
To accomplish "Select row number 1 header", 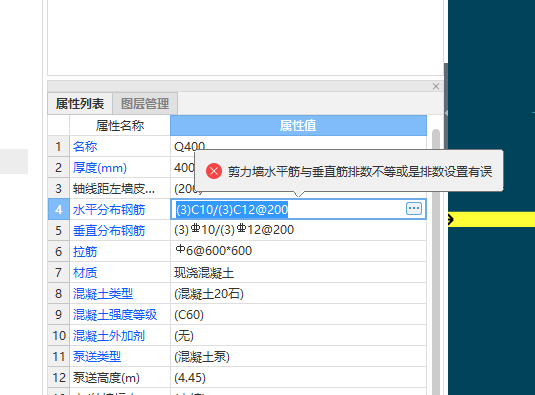I will [58, 146].
